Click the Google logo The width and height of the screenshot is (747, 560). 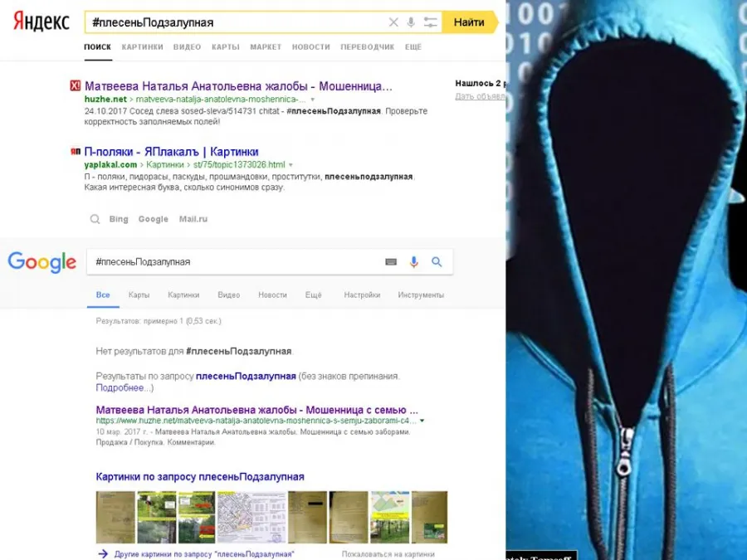[42, 262]
